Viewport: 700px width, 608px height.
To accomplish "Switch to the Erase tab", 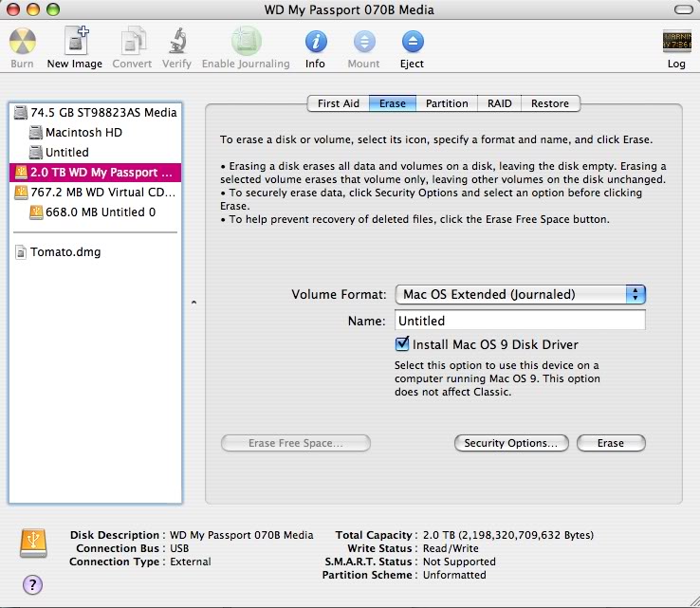I will point(393,103).
